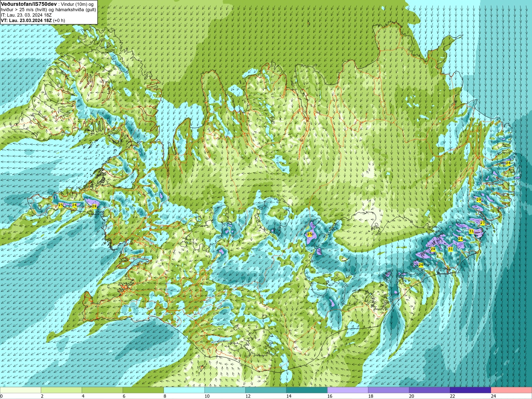Screen dimensions: 532x399
Task: Click the Veðurstofan/IS750dev title text
Action: tap(29, 3)
